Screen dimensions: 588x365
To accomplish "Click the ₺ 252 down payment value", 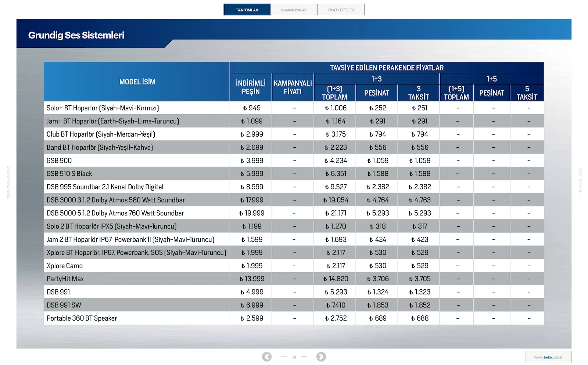I will [x=377, y=108].
